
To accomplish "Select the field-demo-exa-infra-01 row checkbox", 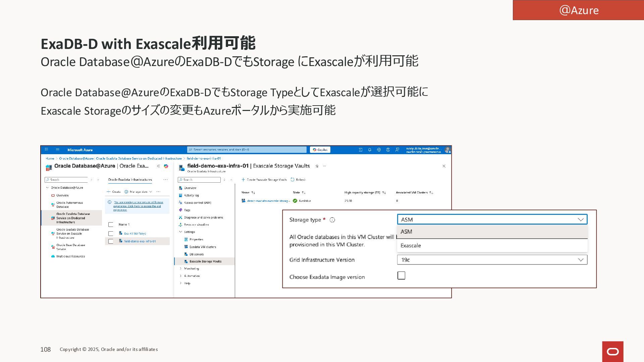I will [111, 241].
